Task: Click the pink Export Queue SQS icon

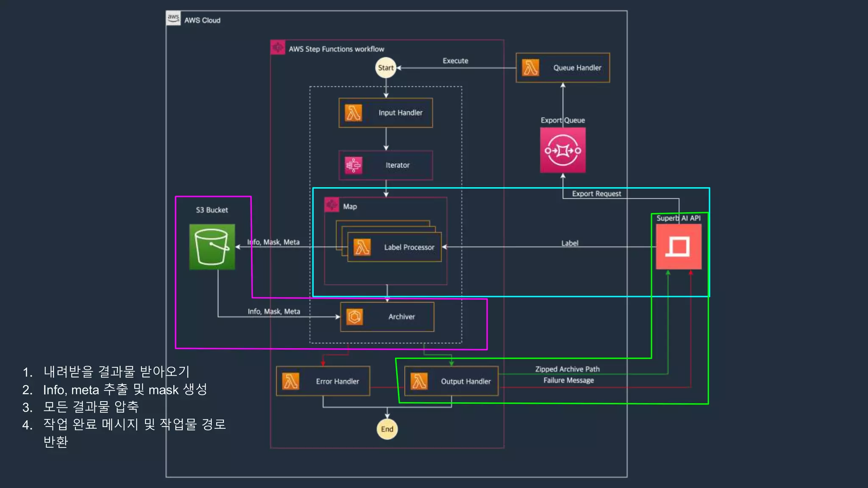Action: [563, 150]
